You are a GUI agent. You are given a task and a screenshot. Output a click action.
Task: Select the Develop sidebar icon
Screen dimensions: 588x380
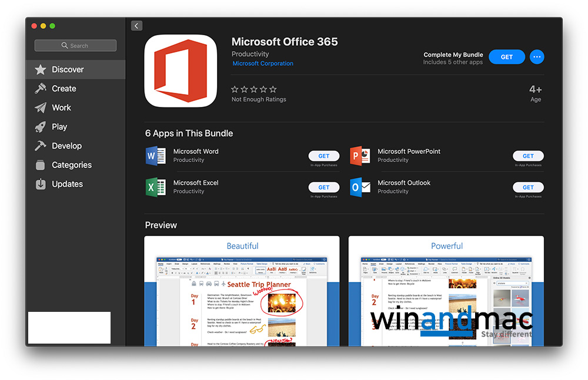pos(41,146)
